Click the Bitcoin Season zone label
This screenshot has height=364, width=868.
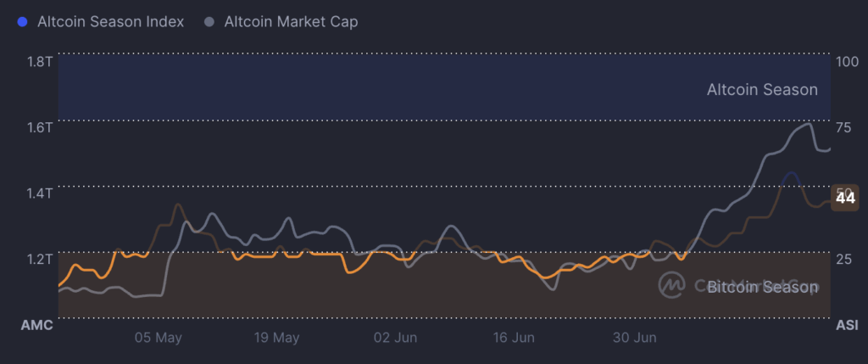(762, 287)
